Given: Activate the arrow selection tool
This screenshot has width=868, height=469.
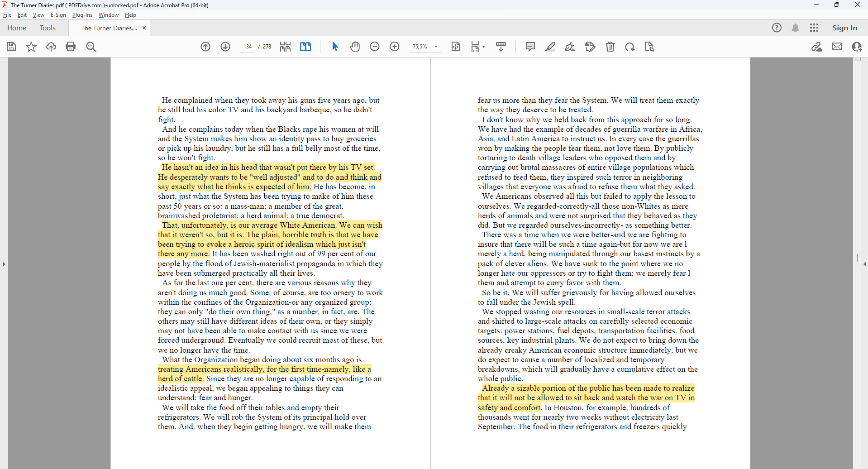Looking at the screenshot, I should 335,47.
